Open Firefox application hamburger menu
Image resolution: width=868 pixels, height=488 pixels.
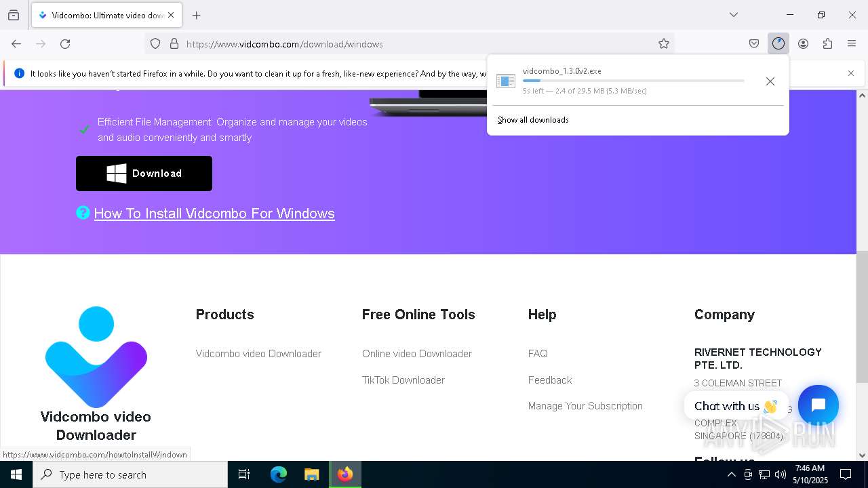852,44
